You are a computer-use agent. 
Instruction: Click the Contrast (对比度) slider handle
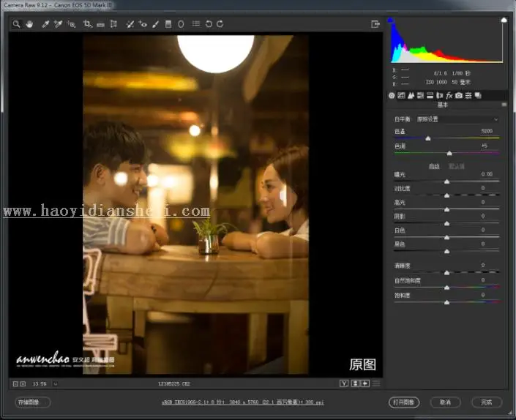pos(447,195)
